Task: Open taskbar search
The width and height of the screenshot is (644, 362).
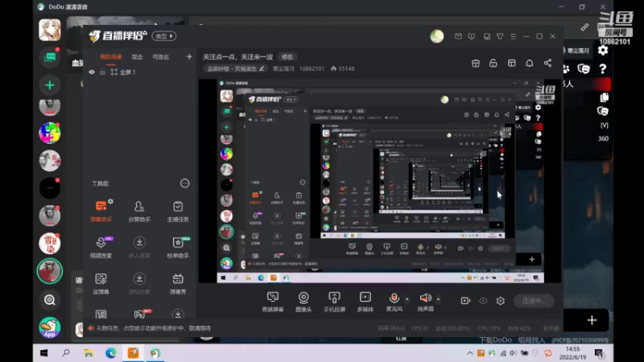Action: tap(66, 353)
